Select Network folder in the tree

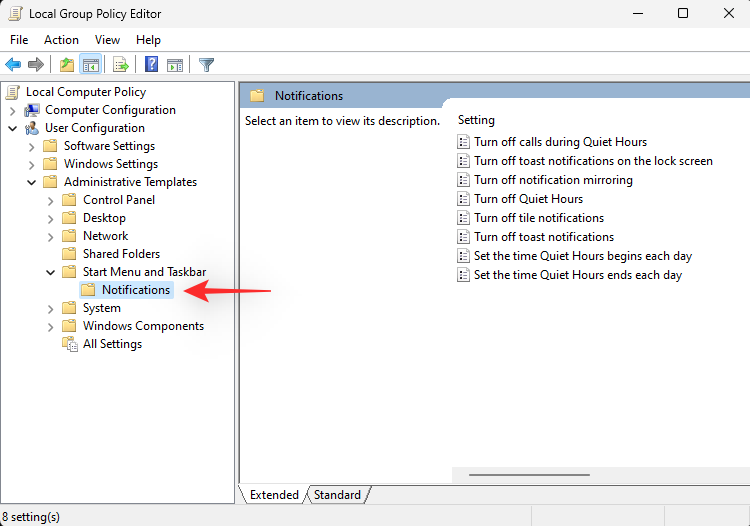click(x=106, y=236)
